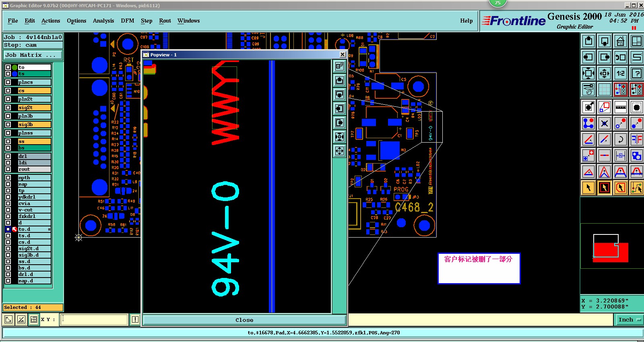Click the exclamation mark execute icon
The width and height of the screenshot is (644, 342).
point(135,319)
